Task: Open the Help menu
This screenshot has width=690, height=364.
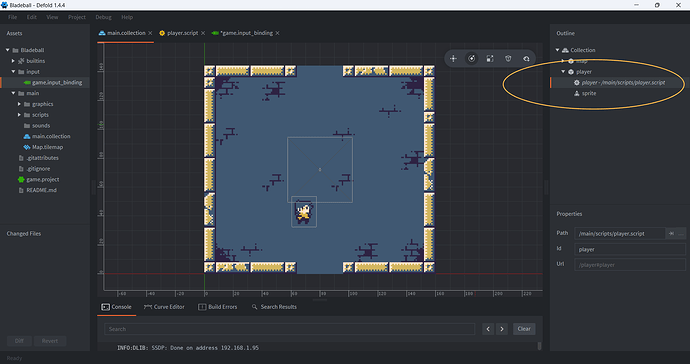Action: coord(127,17)
